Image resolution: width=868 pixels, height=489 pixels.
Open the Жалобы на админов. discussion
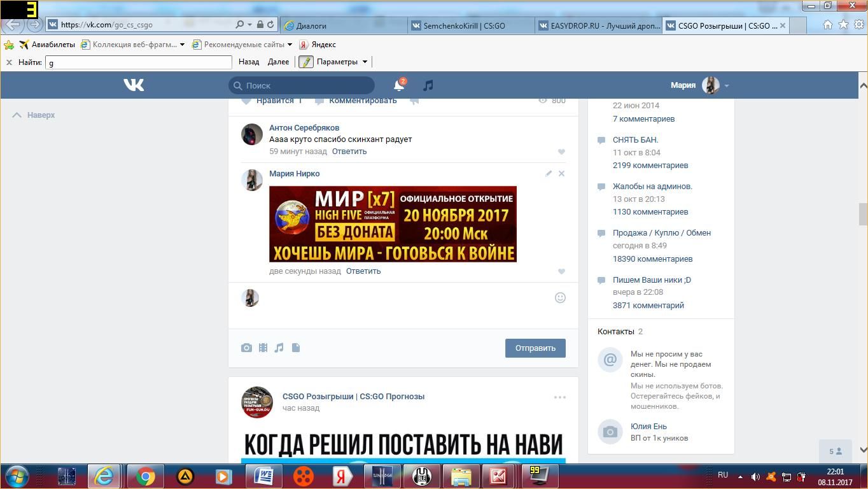(x=652, y=187)
